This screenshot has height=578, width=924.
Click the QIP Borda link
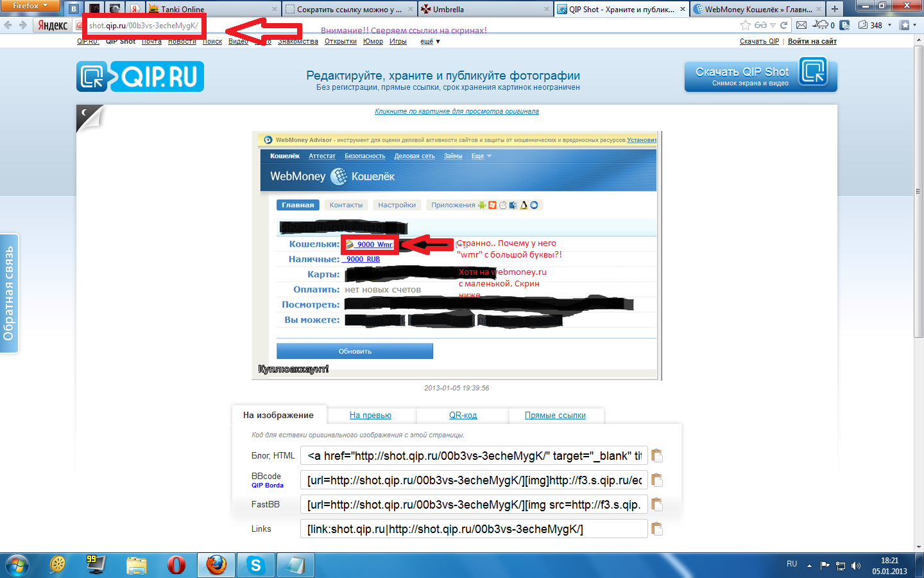[267, 486]
